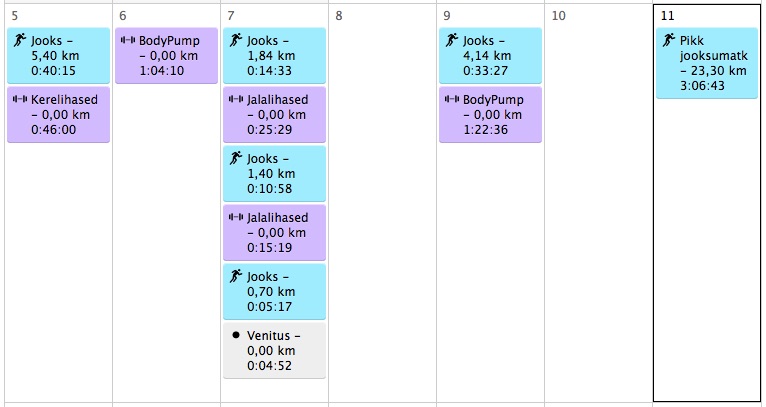Click running icon on day 5 Jooks 5,40 km
The height and width of the screenshot is (407, 766).
click(20, 41)
